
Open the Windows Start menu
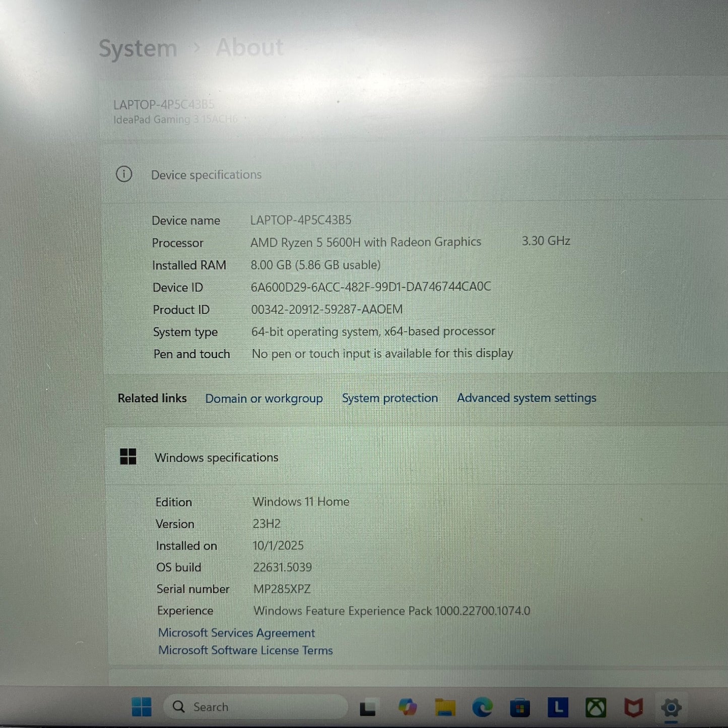[x=142, y=707]
